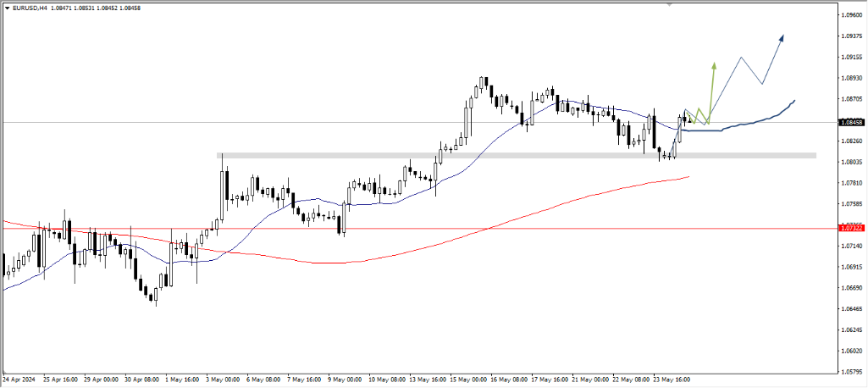This screenshot has width=868, height=388.
Task: Select the thick blue projected curve line
Action: coord(754,123)
